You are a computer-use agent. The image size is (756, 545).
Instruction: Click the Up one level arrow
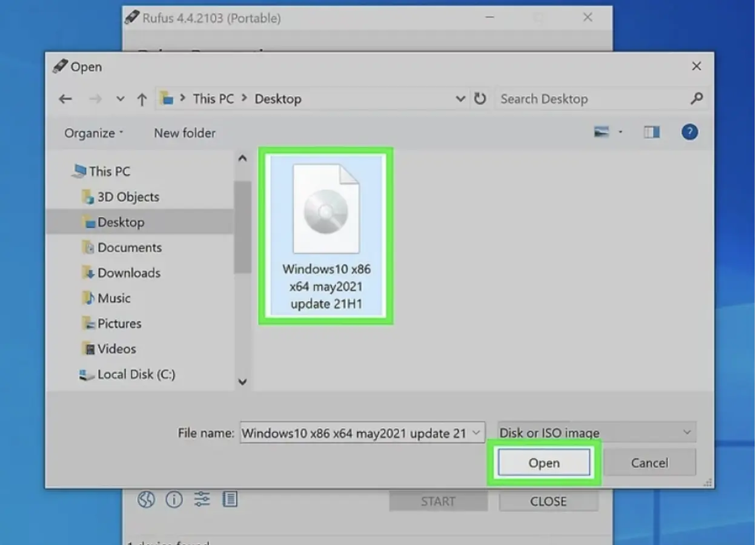coord(142,99)
